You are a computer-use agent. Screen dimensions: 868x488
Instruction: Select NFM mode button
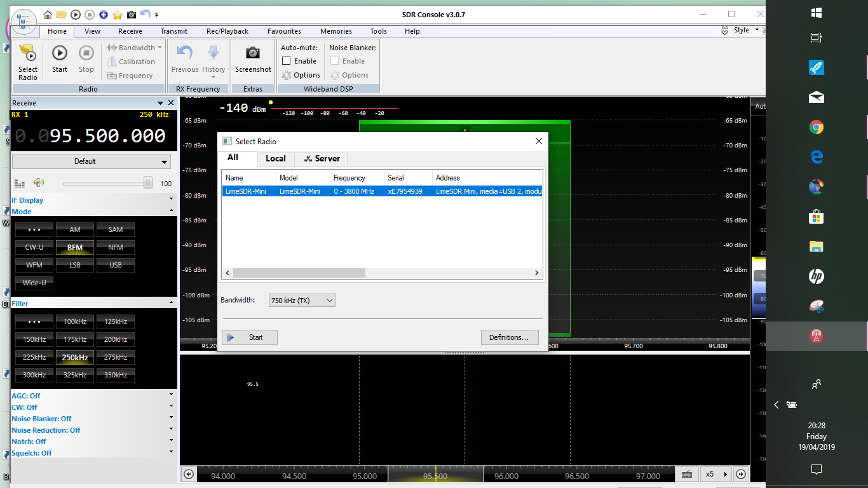pyautogui.click(x=116, y=247)
